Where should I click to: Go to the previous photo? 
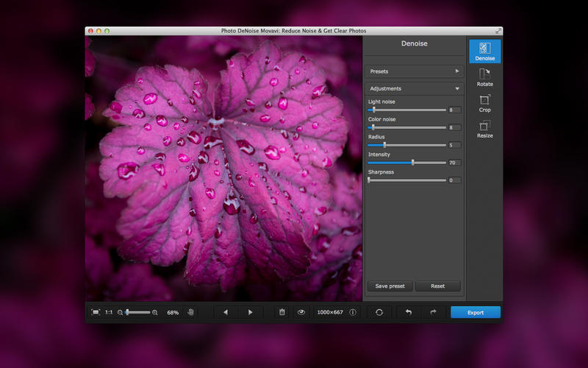click(x=226, y=312)
